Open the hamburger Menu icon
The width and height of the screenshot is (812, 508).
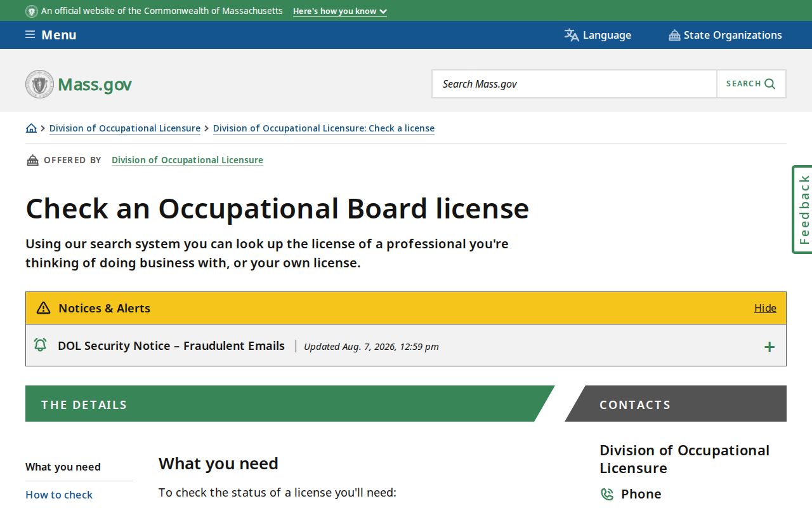coord(30,35)
